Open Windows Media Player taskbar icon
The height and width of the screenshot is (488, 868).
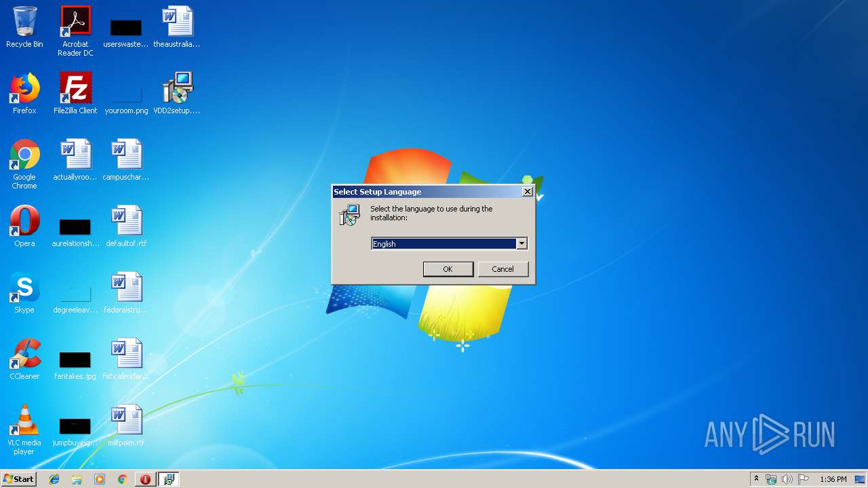click(x=100, y=479)
